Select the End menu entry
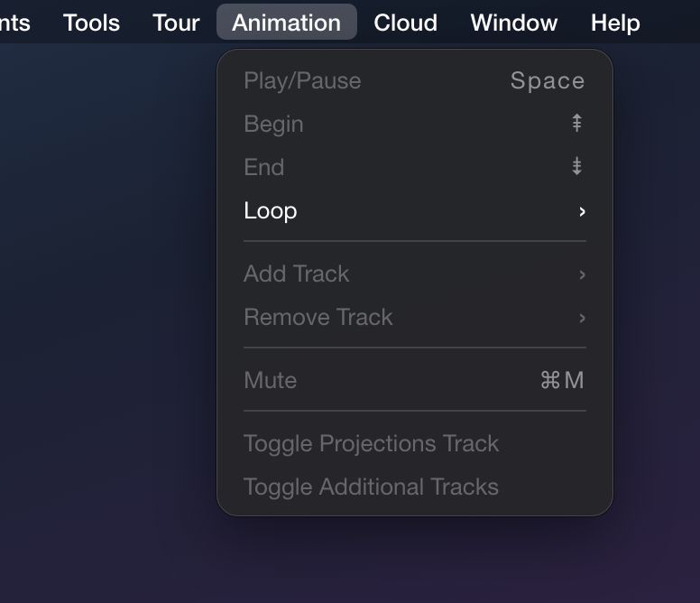The image size is (700, 603). point(415,167)
